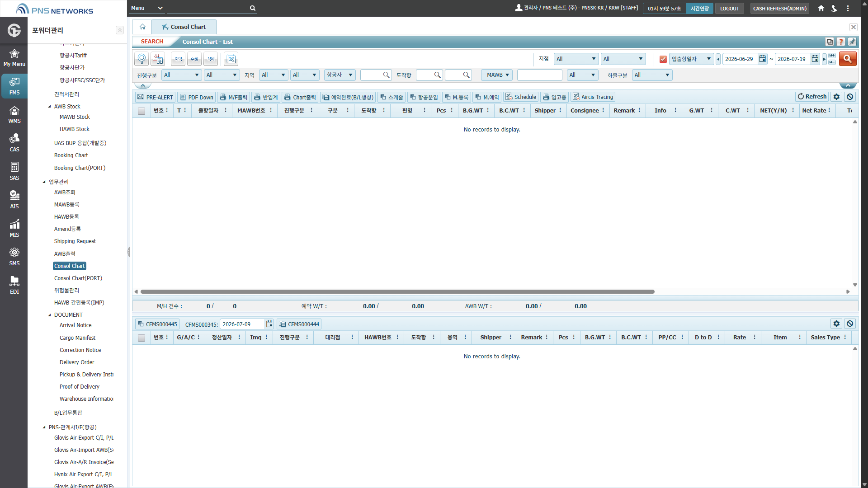Screen dimensions: 868x488
Task: Open the 입출항일자 date type dropdown
Action: click(x=691, y=59)
